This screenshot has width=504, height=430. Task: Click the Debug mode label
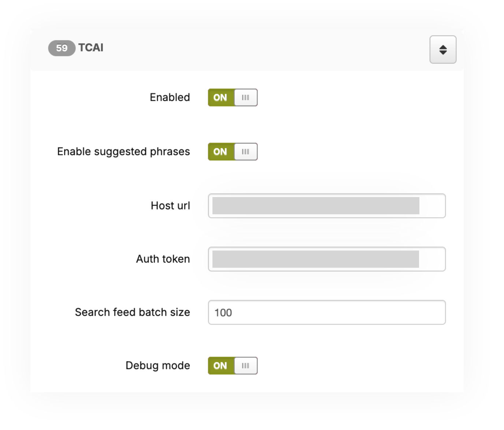tap(157, 366)
